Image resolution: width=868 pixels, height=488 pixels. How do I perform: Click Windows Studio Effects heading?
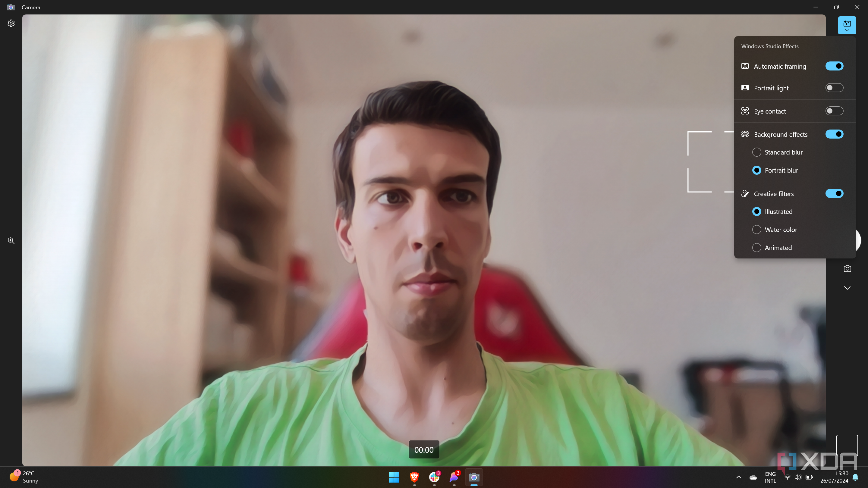pos(770,46)
